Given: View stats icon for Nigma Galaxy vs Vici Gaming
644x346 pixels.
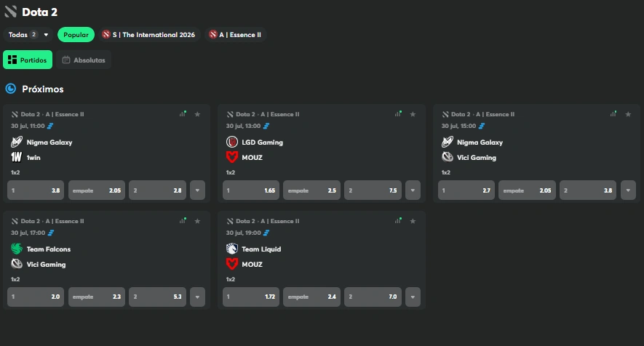Looking at the screenshot, I should tap(613, 113).
